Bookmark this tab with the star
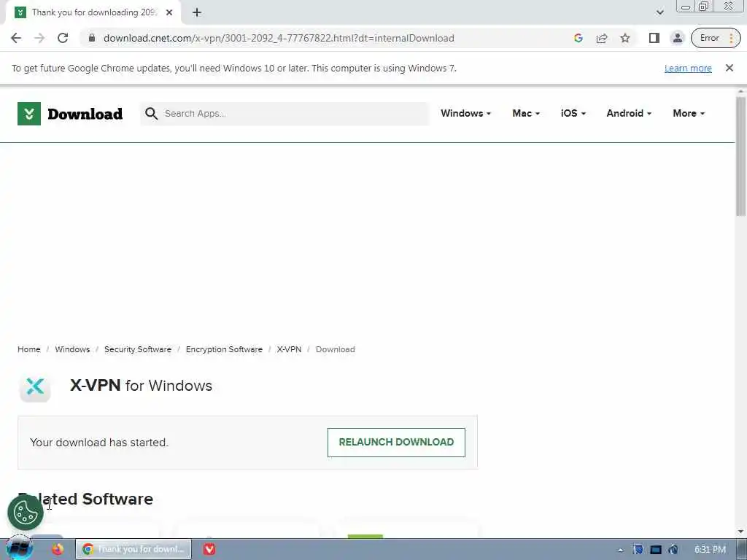 pyautogui.click(x=625, y=38)
